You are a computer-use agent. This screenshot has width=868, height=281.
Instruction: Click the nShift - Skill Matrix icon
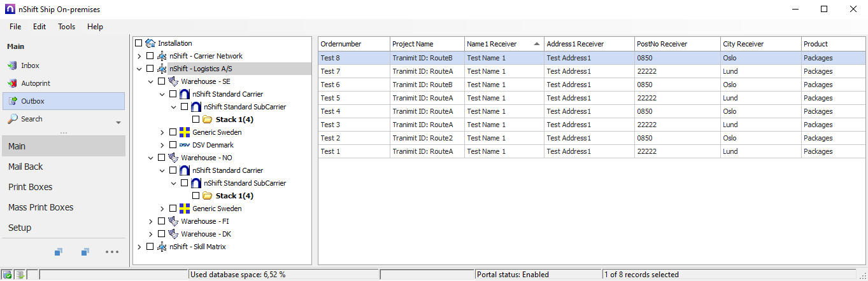[162, 247]
